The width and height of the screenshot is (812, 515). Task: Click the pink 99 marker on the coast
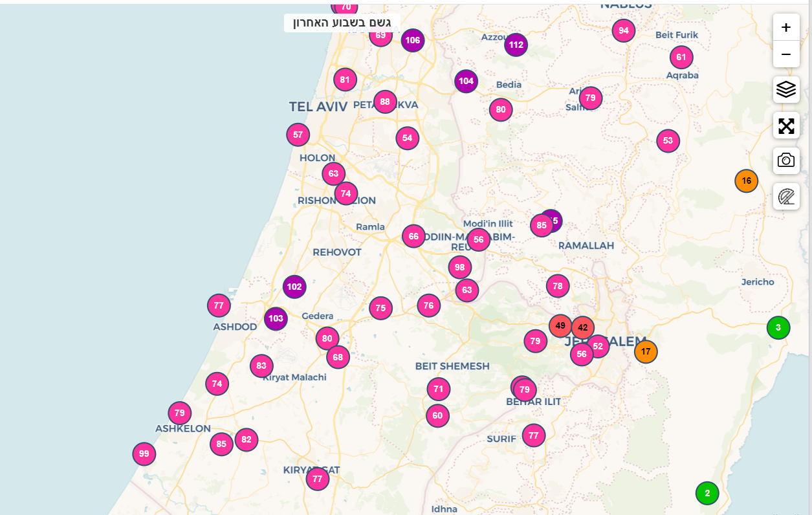point(144,454)
